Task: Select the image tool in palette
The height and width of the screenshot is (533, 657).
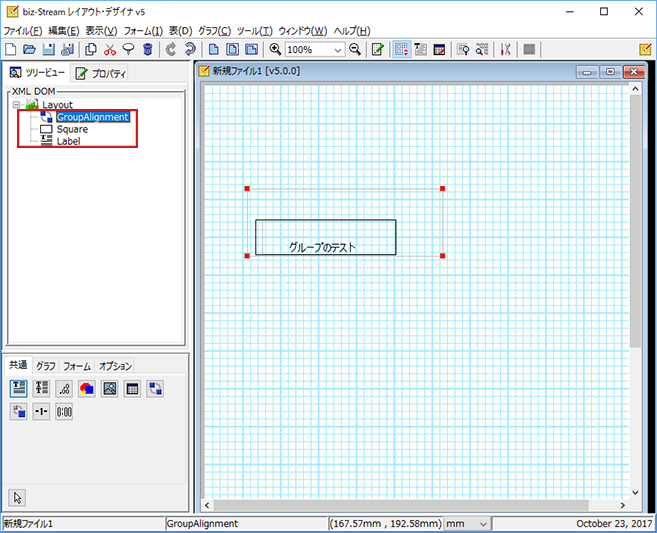Action: tap(109, 388)
